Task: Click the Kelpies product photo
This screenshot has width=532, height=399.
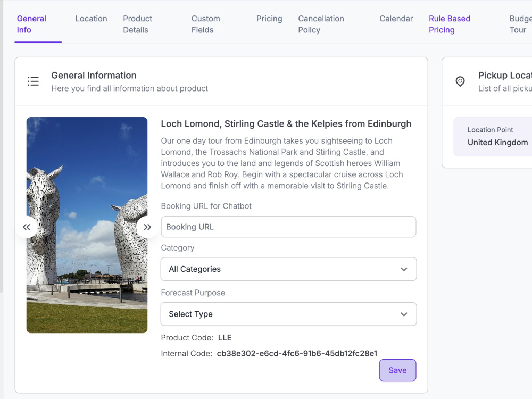Action: tap(87, 225)
